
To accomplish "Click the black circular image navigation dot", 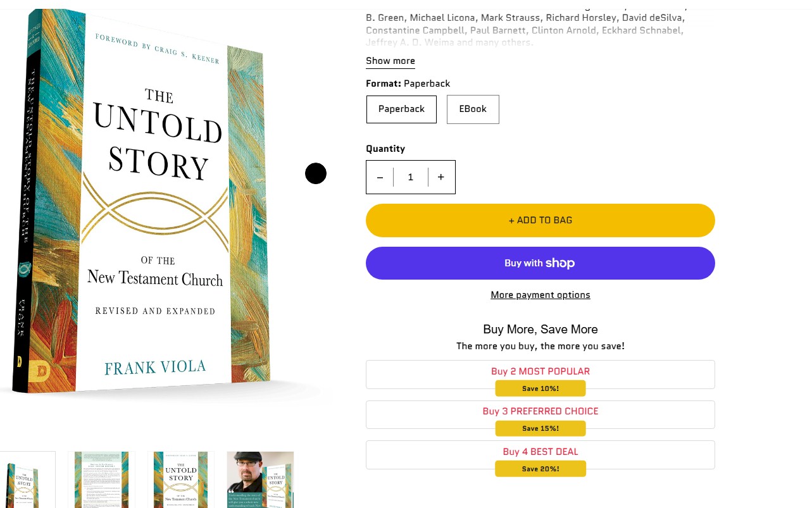I will [x=316, y=173].
